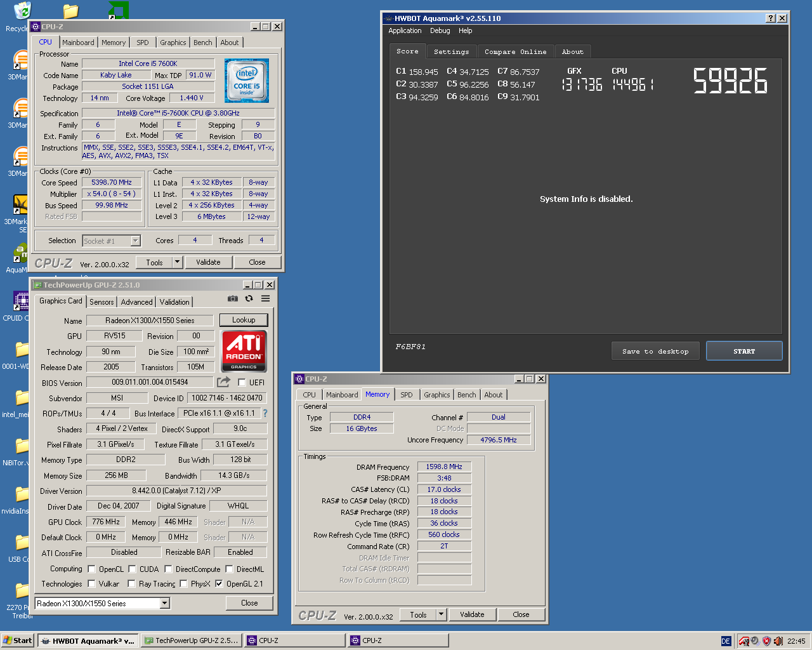Toggle DirectML checkbox
The height and width of the screenshot is (650, 812).
coord(229,569)
